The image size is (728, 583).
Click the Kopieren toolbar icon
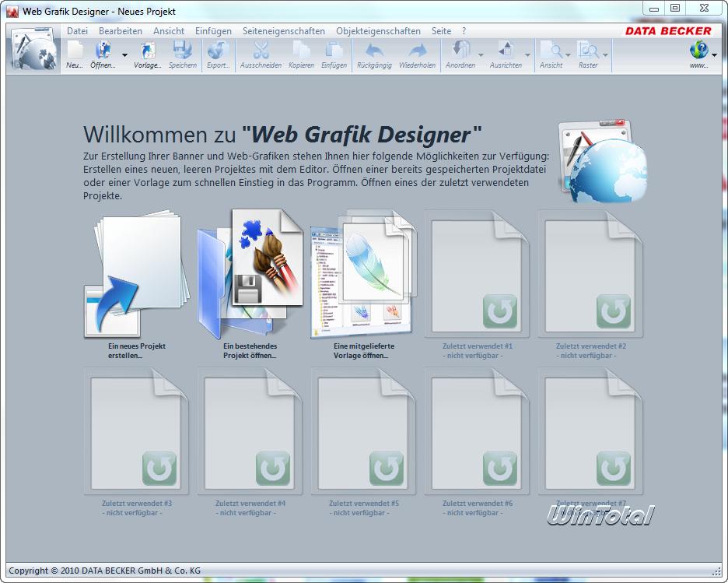pyautogui.click(x=301, y=50)
